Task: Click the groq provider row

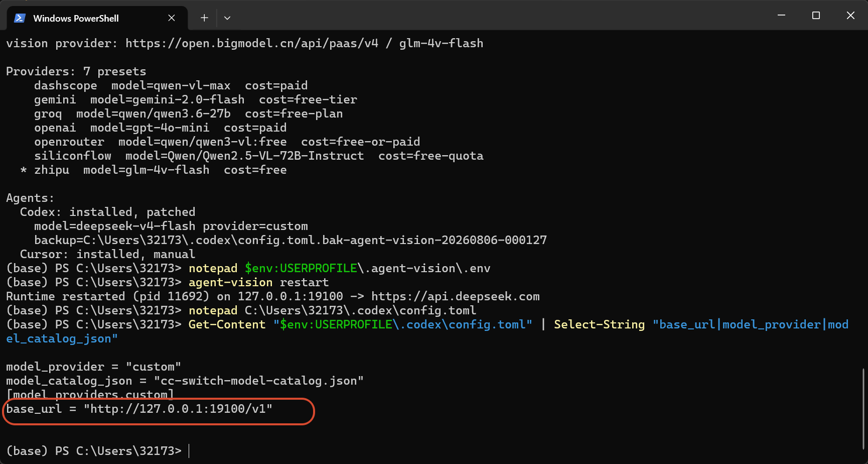Action: [189, 114]
